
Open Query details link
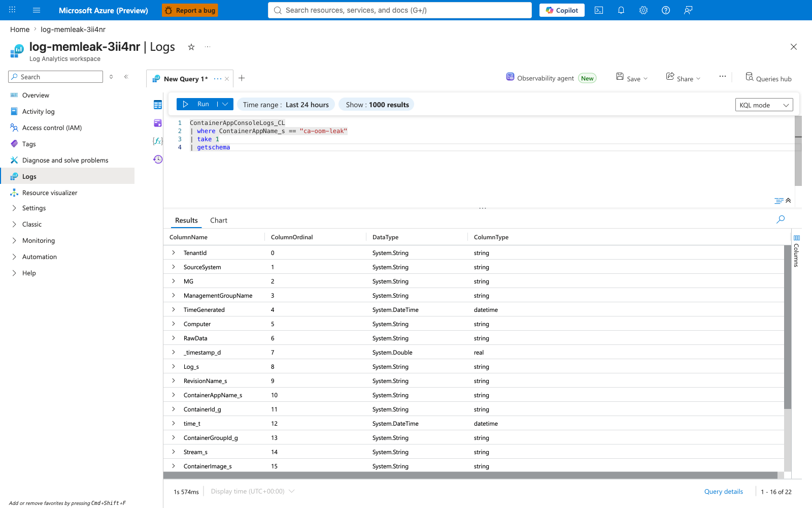[724, 491]
